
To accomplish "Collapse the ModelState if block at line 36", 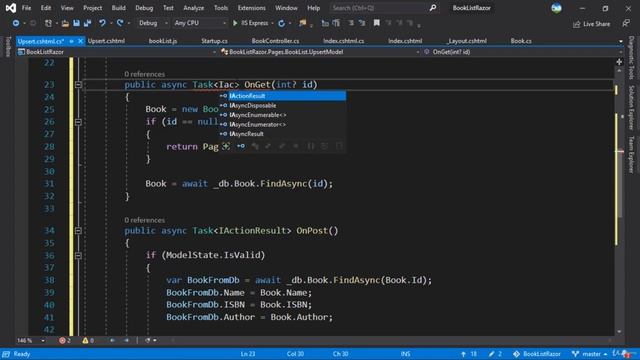I will click(78, 255).
